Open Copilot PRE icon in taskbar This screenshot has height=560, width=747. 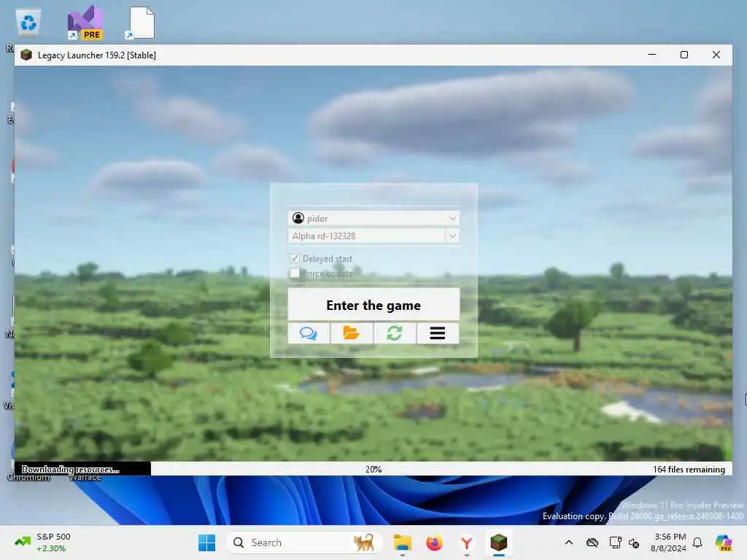pyautogui.click(x=724, y=542)
